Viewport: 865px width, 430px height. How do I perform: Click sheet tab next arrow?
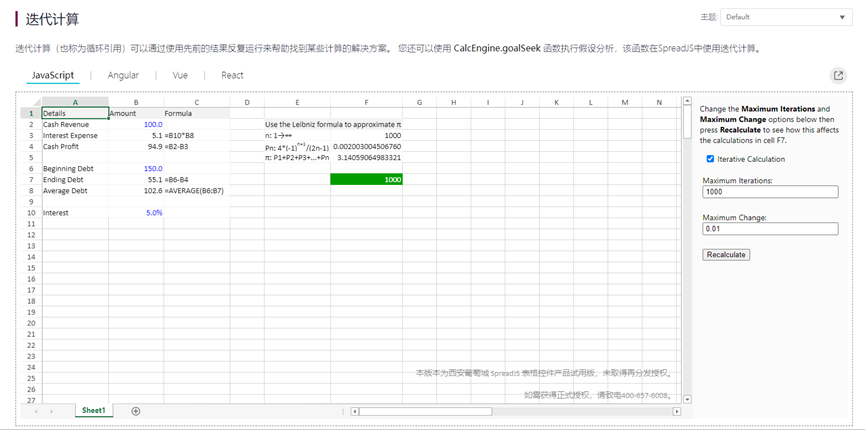pos(51,411)
